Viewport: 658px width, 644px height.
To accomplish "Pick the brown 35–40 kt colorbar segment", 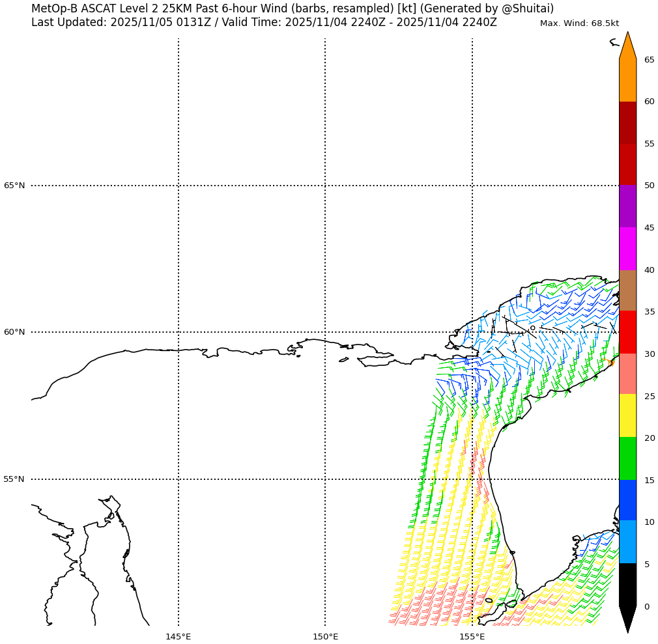I will (x=627, y=290).
